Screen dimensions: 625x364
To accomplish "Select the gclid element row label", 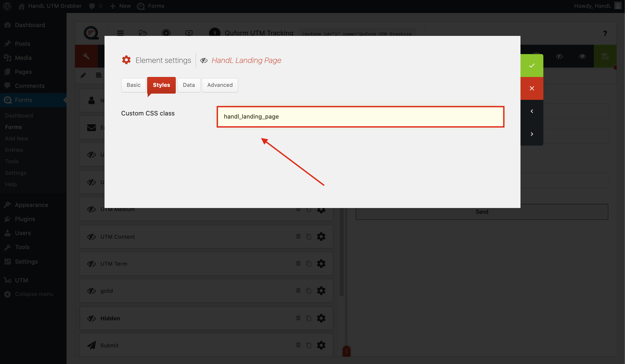I will (x=107, y=291).
